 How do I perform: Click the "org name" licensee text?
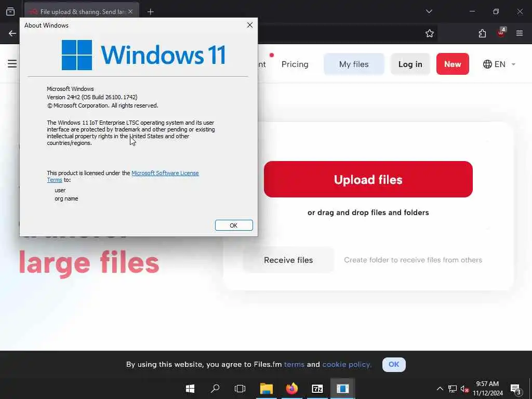tap(66, 198)
